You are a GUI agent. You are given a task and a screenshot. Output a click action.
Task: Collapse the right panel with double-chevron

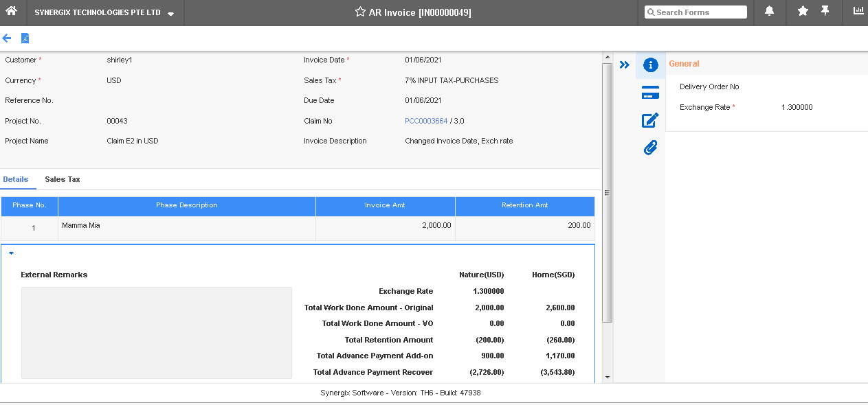pyautogui.click(x=624, y=64)
